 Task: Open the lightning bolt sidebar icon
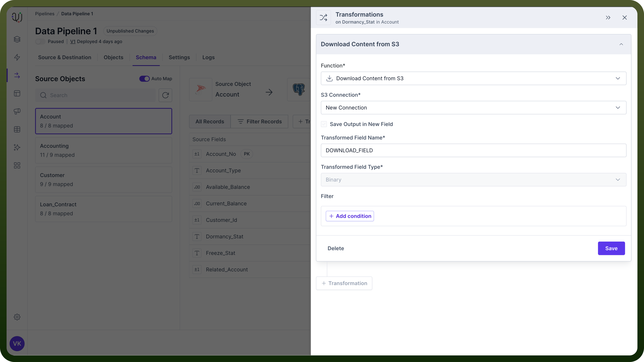tap(17, 57)
